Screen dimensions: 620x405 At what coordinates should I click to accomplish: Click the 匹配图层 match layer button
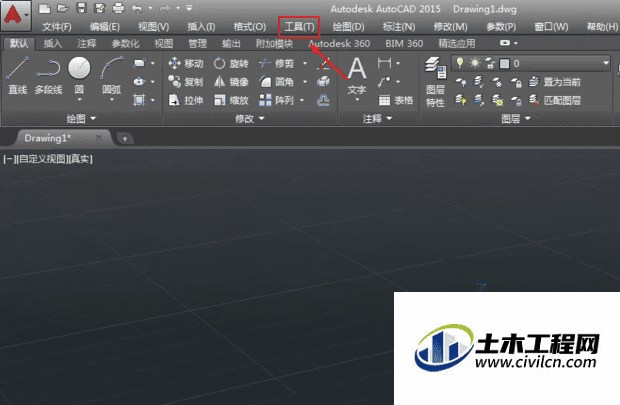click(555, 100)
